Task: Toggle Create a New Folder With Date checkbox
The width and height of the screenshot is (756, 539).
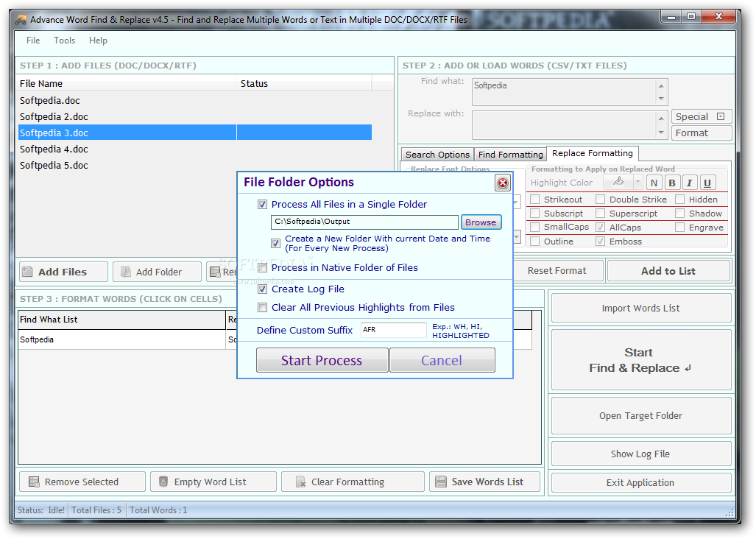Action: pos(275,244)
